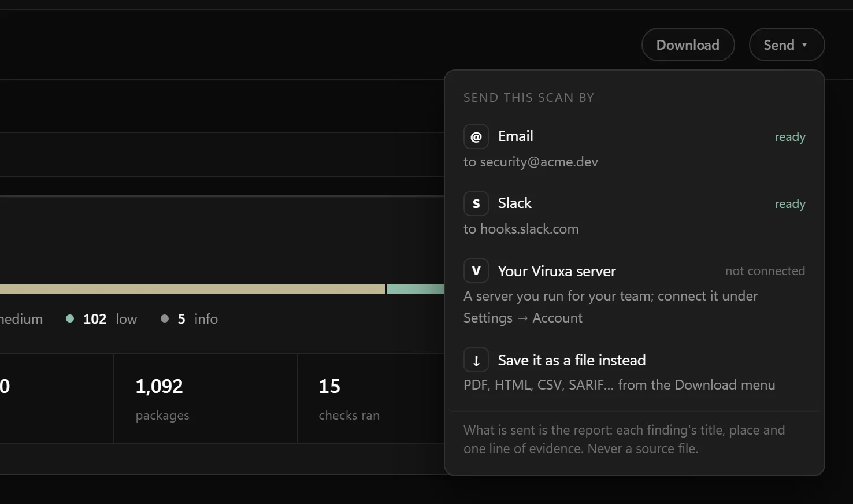Click the Download button
Image resolution: width=853 pixels, height=504 pixels.
tap(688, 45)
